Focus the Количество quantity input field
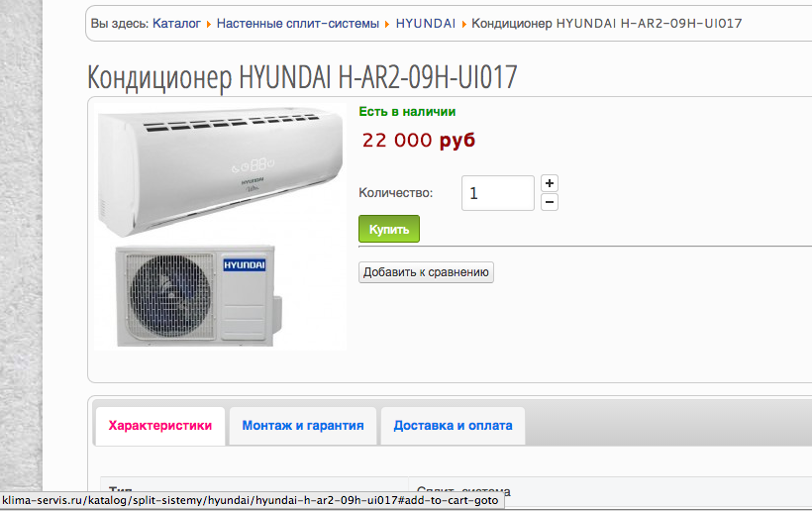Image resolution: width=812 pixels, height=511 pixels. [498, 193]
